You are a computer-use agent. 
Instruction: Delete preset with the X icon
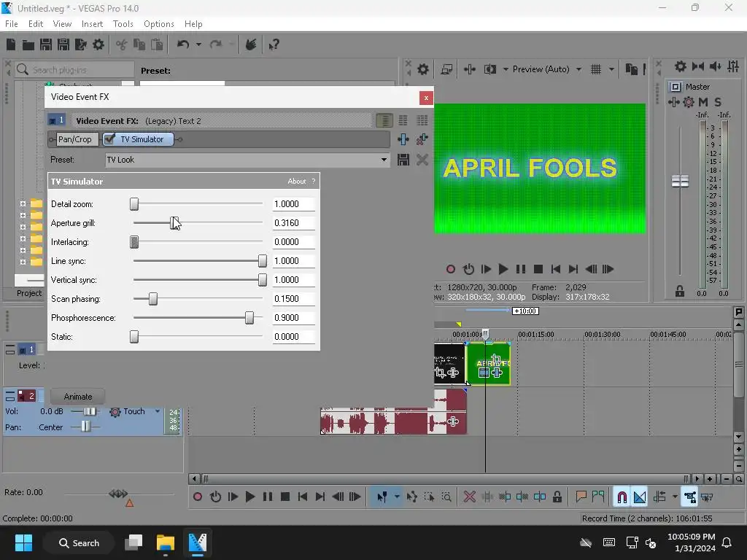click(x=422, y=160)
